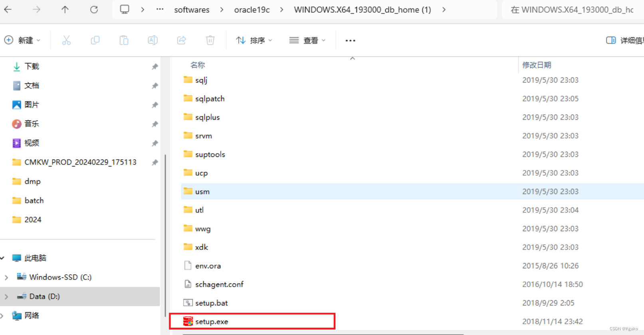The image size is (644, 335).
Task: Click the sidebar vertical scrollbar
Action: pyautogui.click(x=165, y=236)
